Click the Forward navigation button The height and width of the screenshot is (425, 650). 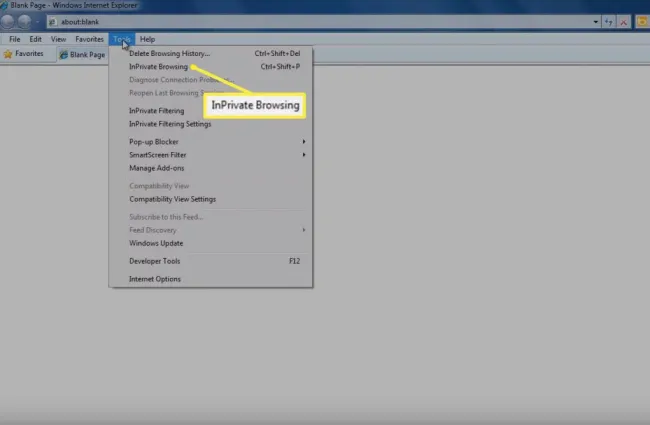24,22
